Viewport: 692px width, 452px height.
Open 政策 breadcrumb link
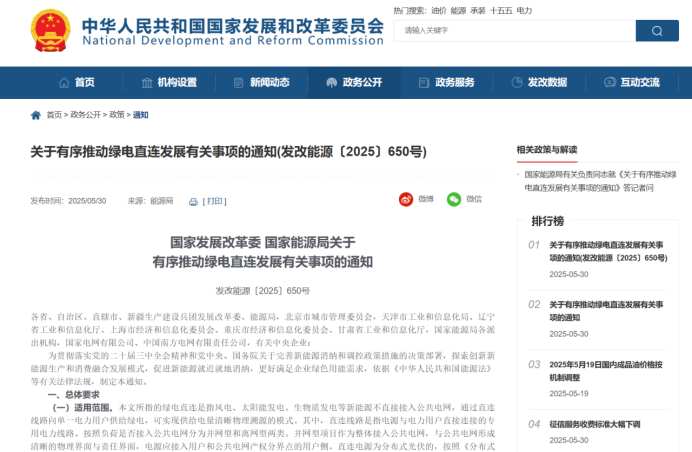[117, 115]
